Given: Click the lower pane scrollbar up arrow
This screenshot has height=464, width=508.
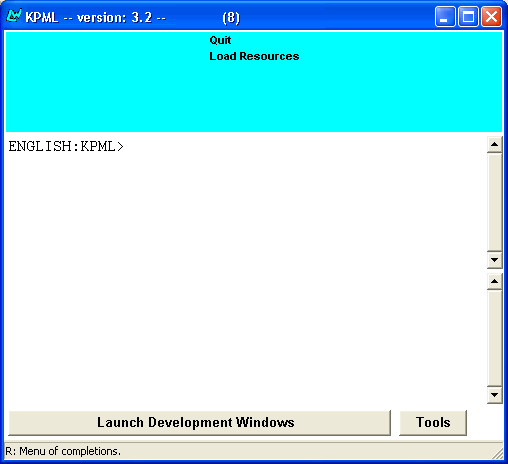Looking at the screenshot, I should [494, 282].
